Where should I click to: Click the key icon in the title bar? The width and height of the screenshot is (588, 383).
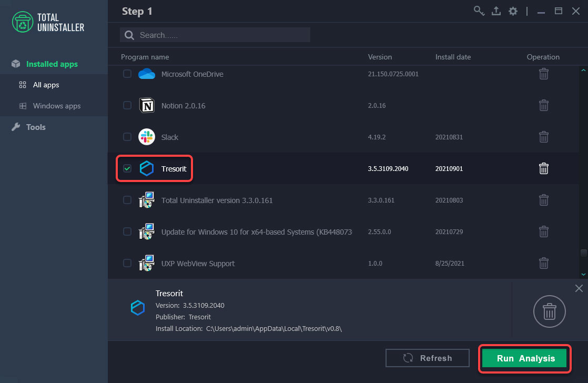(479, 11)
